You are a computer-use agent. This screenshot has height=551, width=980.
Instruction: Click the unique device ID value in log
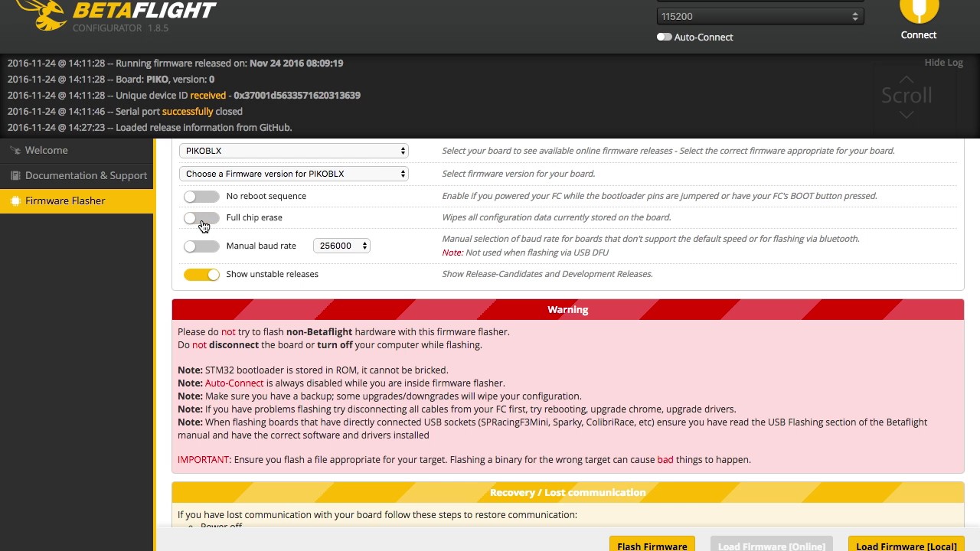click(x=297, y=96)
